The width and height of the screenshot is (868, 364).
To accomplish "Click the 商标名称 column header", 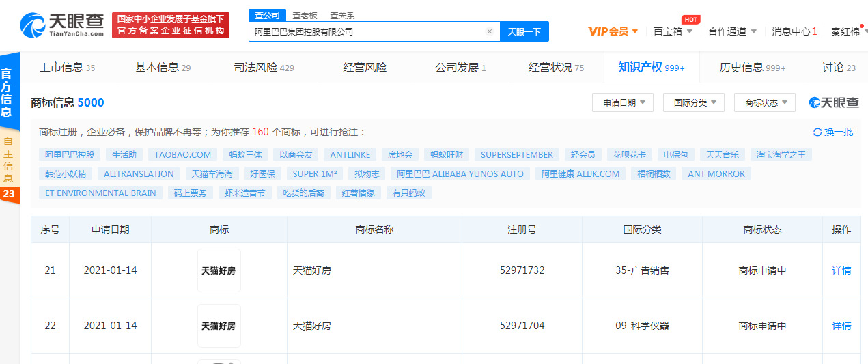I will tap(374, 229).
